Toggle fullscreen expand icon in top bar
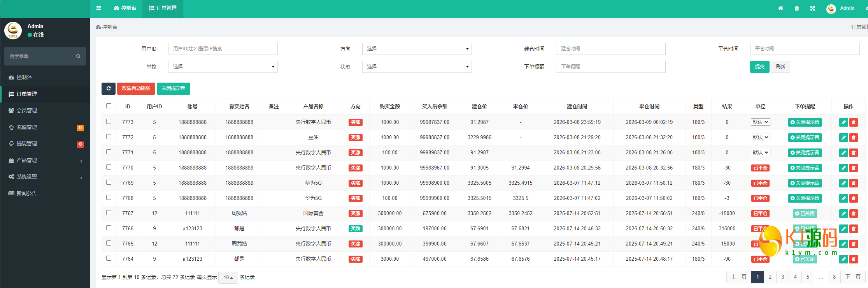This screenshot has height=288, width=868. [813, 8]
